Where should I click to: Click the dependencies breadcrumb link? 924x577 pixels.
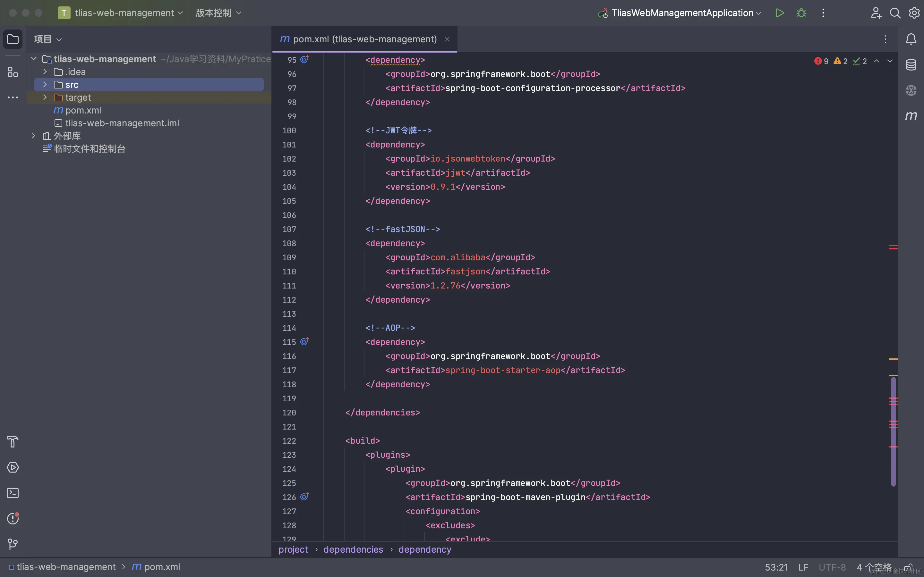coord(353,549)
